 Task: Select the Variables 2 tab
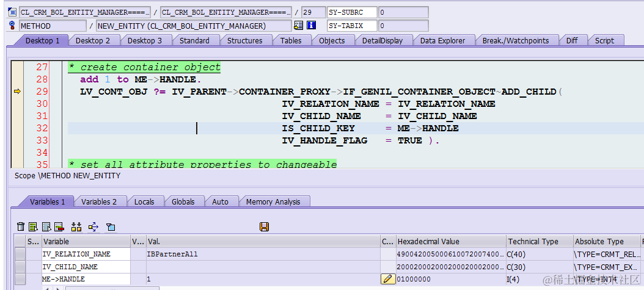[x=99, y=202]
